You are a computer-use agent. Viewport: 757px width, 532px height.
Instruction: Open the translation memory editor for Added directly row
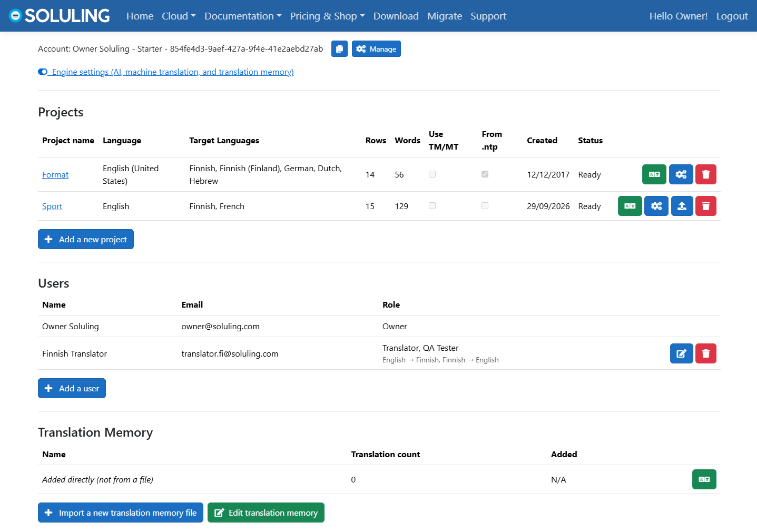click(x=704, y=479)
